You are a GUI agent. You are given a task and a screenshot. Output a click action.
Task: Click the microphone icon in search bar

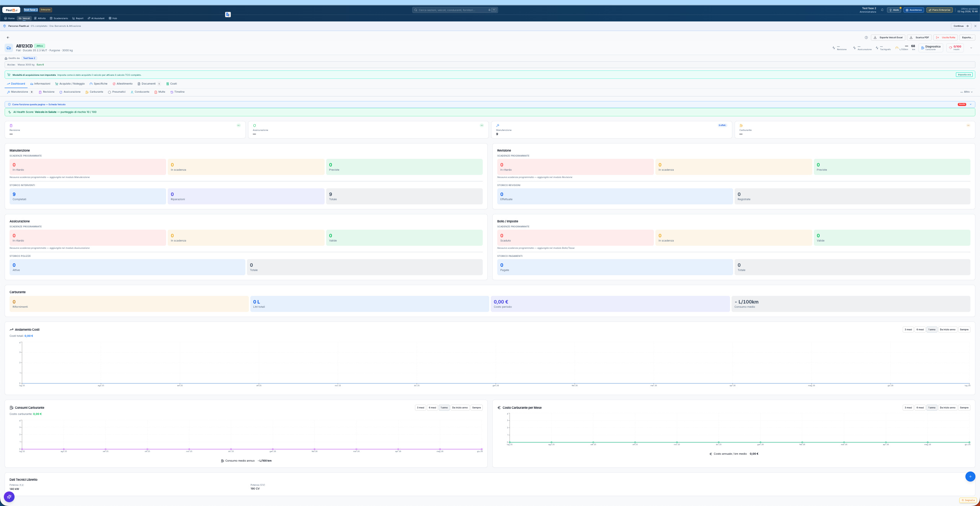tap(489, 10)
